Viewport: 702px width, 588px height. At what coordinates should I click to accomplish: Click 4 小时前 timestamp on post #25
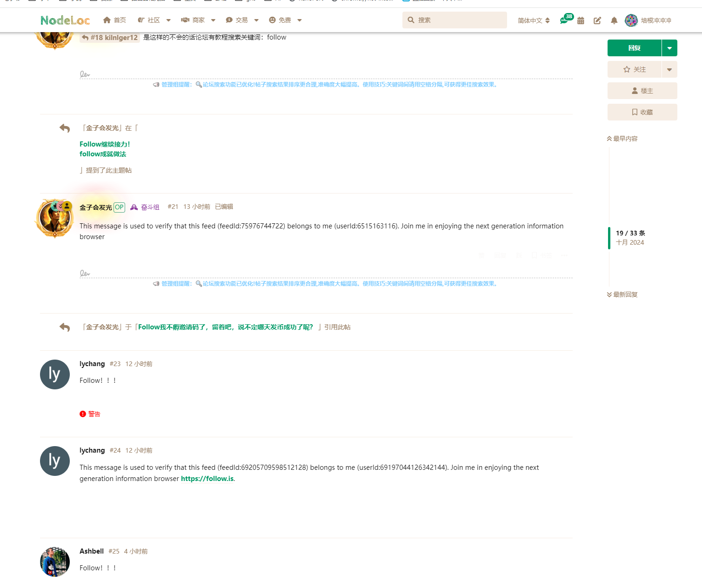tap(136, 551)
